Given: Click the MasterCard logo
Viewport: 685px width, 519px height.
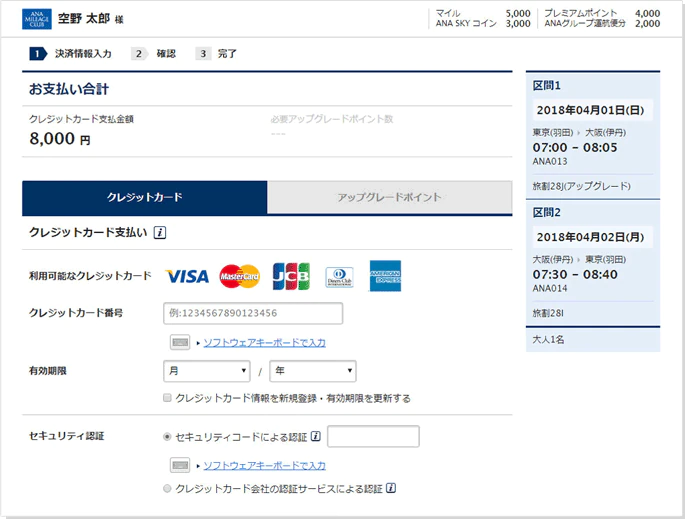Looking at the screenshot, I should point(239,276).
